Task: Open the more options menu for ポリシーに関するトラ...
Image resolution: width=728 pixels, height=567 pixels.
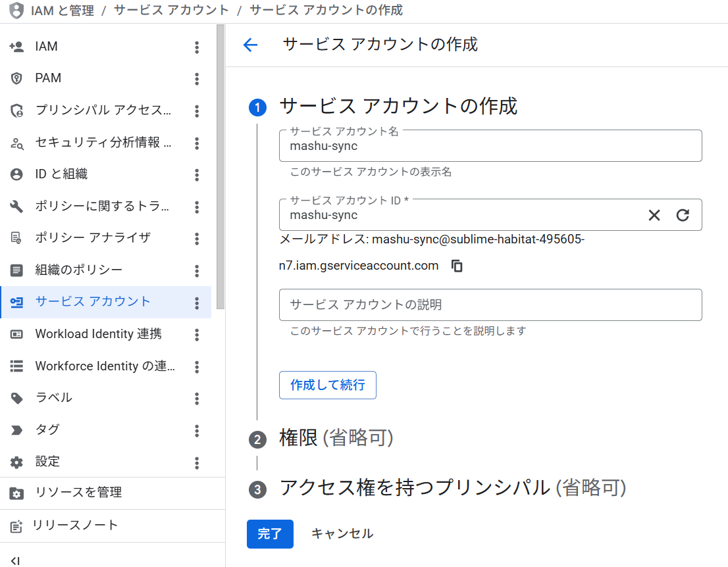Action: point(197,207)
